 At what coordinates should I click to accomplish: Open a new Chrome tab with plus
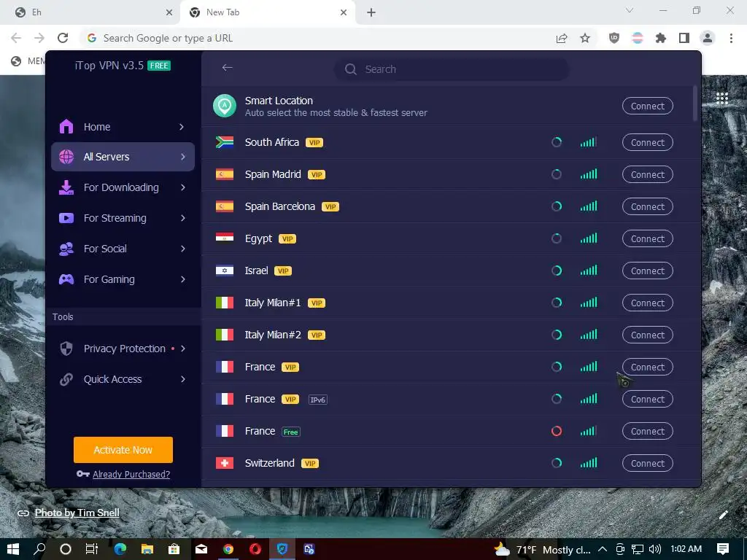point(371,12)
